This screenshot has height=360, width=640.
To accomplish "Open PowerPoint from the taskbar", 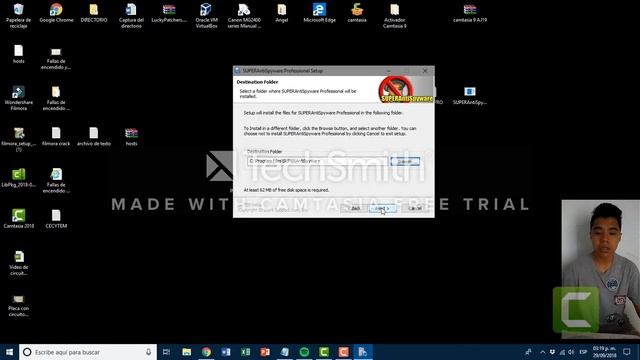I will click(265, 352).
